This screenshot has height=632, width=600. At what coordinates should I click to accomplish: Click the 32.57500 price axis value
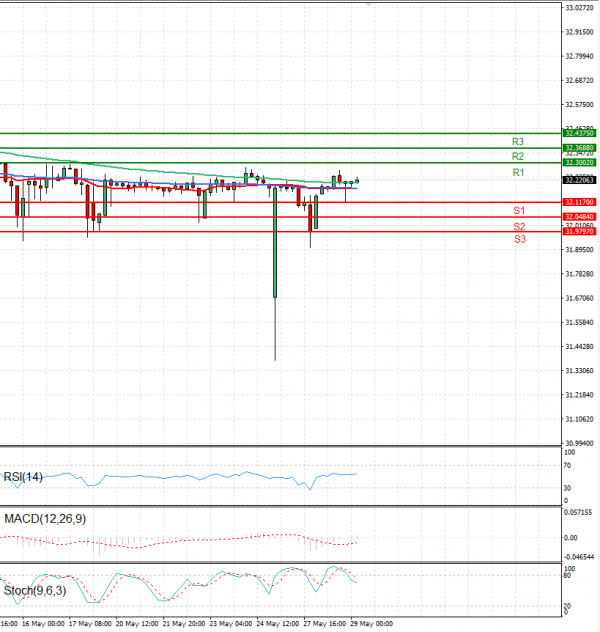click(579, 104)
